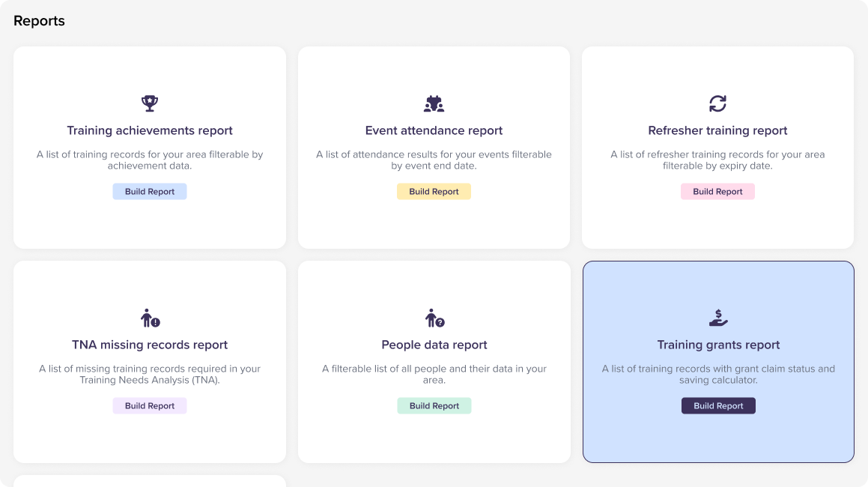Click the Training grants hand-dollar icon
Image resolution: width=868 pixels, height=487 pixels.
[x=718, y=318]
